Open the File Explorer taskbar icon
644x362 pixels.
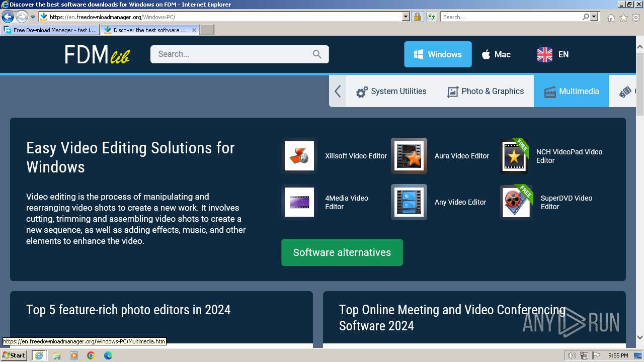pos(57,355)
